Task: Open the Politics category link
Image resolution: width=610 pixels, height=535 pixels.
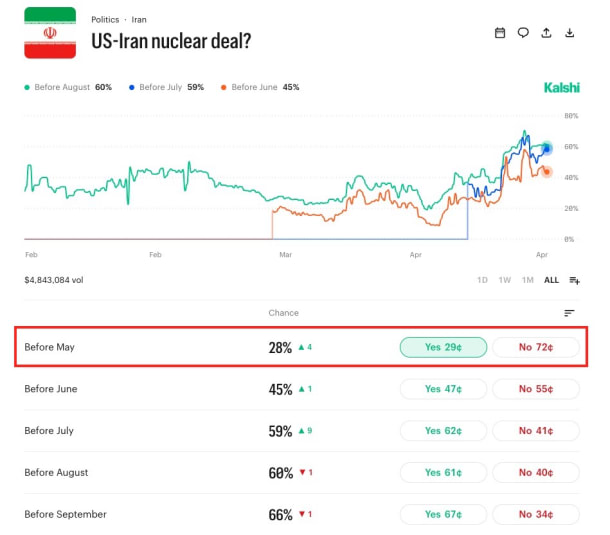Action: point(105,20)
